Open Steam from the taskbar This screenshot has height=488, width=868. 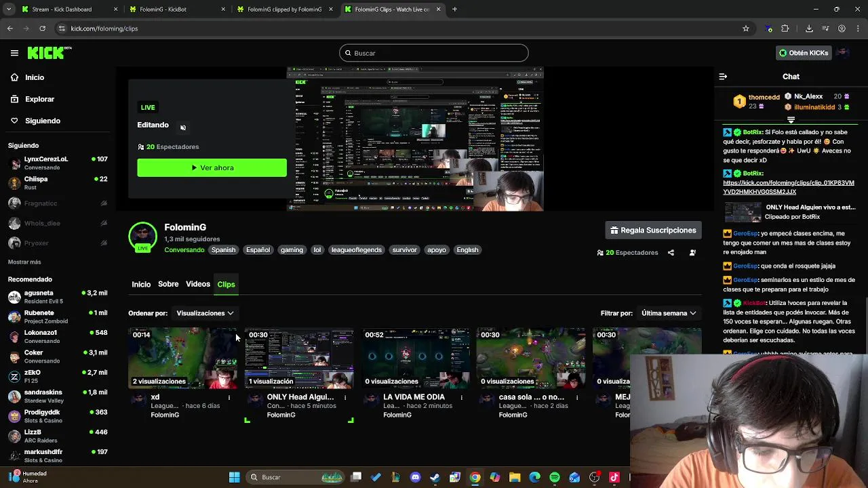435,477
